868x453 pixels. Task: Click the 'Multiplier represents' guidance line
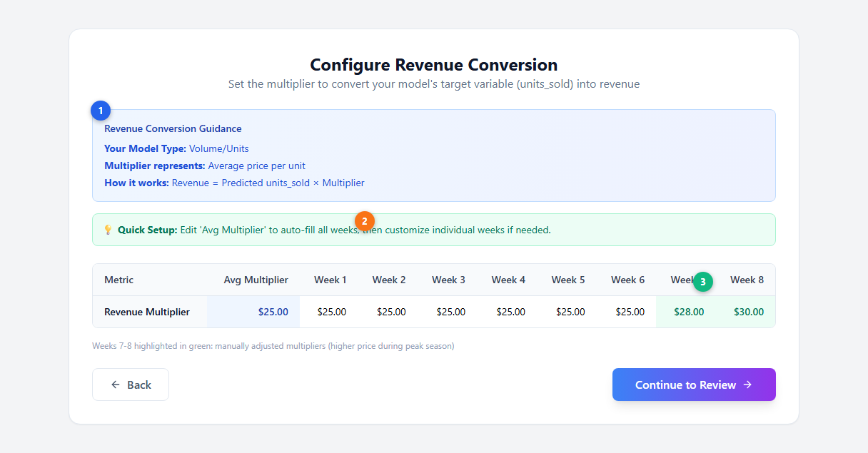[x=205, y=166]
